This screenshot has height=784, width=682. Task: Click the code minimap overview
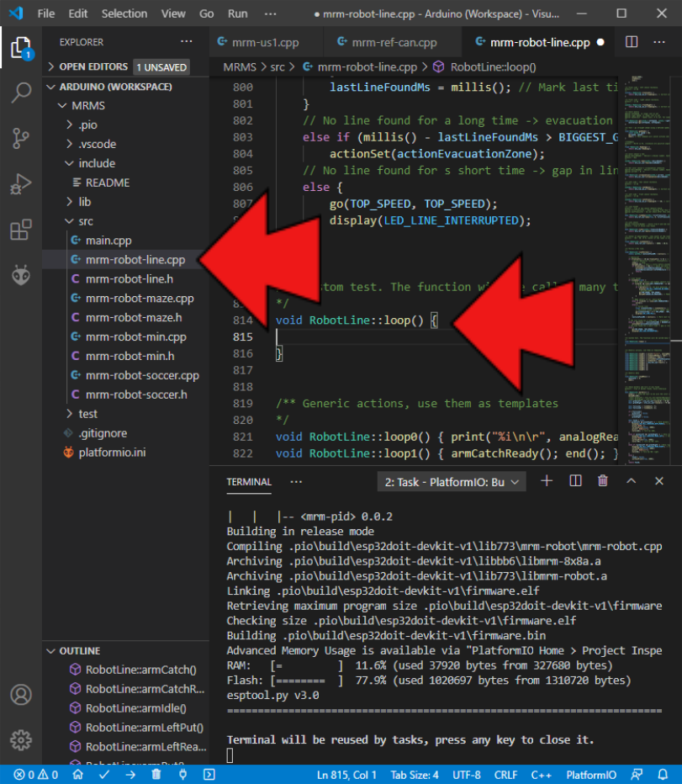[646, 270]
